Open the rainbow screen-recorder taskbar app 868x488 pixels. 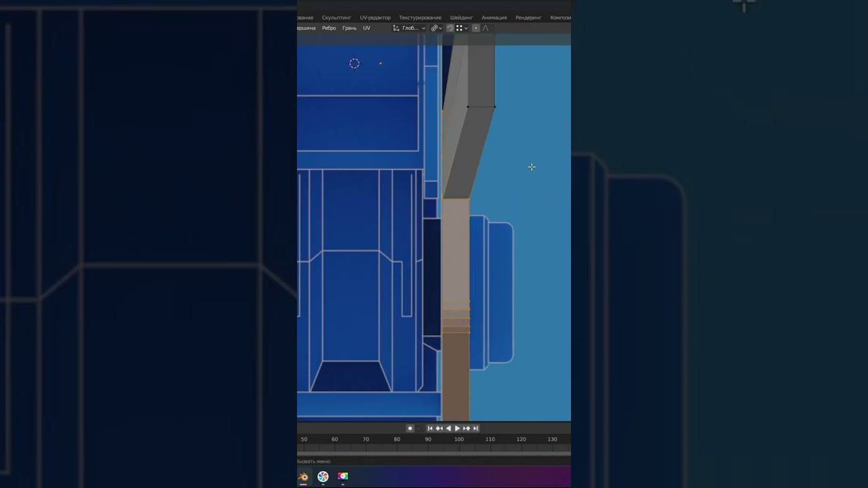tap(342, 476)
